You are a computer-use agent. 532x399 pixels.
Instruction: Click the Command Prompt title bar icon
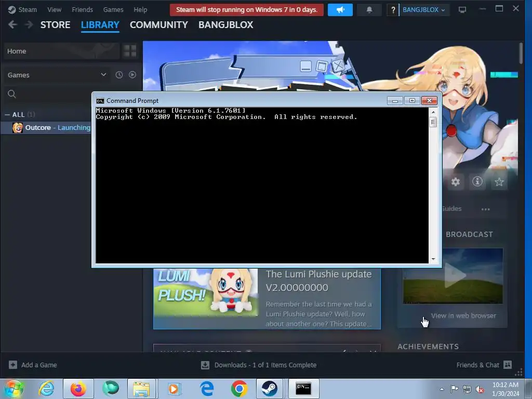pyautogui.click(x=100, y=101)
